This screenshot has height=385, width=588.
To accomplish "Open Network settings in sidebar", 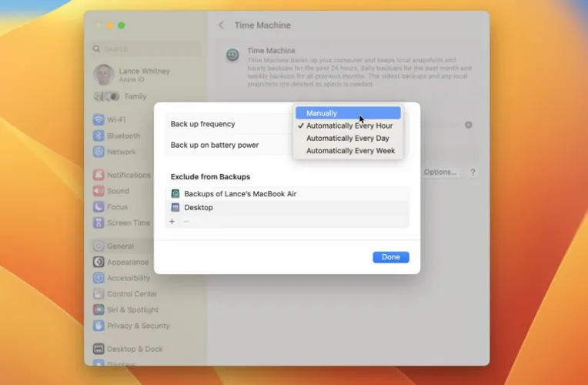I will [x=121, y=152].
